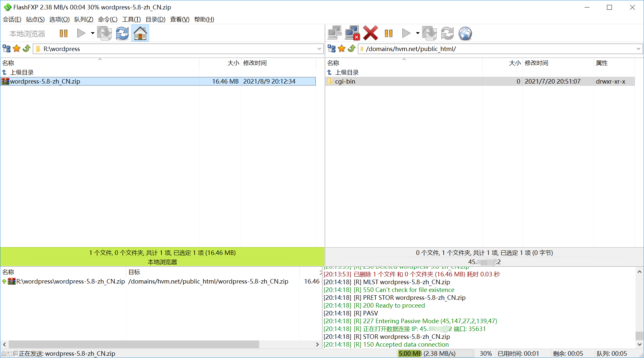Open the remote cgi-bin folder entry
The height and width of the screenshot is (358, 644).
coord(345,81)
